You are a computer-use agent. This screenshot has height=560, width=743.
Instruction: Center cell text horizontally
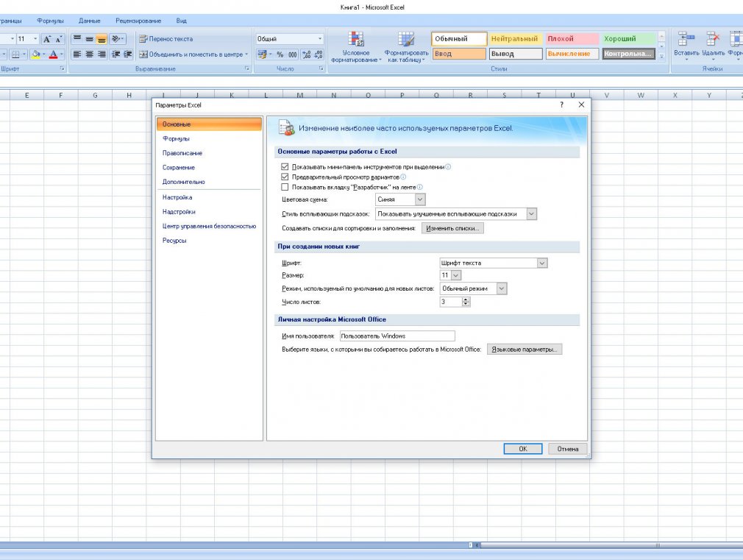(x=89, y=54)
